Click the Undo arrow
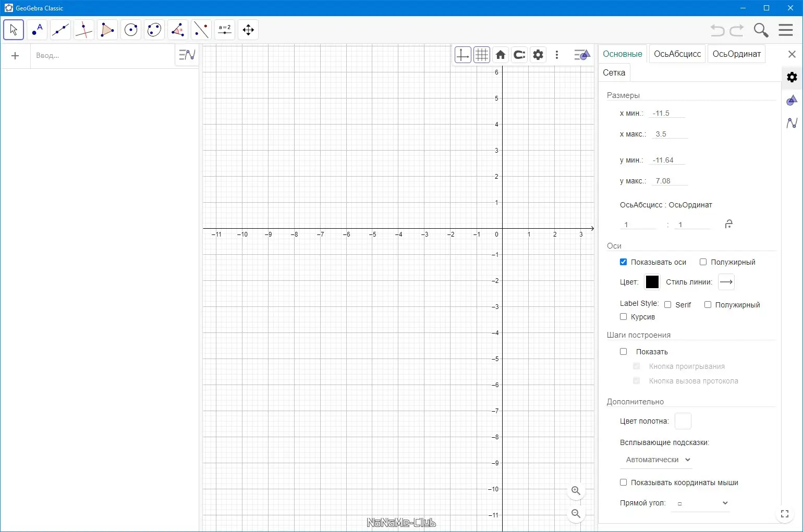 point(717,30)
